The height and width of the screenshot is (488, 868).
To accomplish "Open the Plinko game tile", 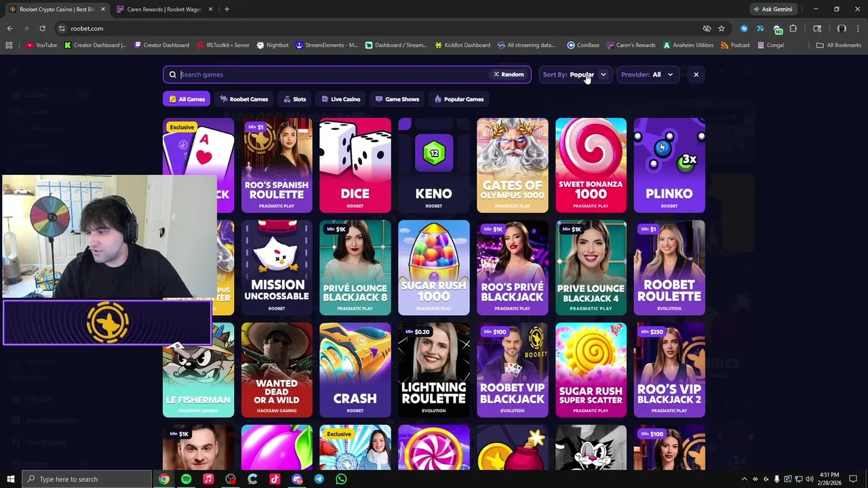I will tap(669, 165).
